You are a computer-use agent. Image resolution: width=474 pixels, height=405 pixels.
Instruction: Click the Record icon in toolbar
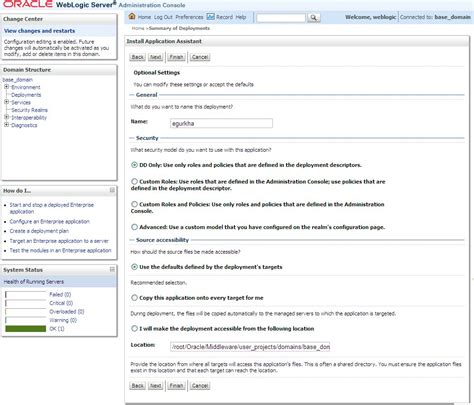click(x=210, y=17)
